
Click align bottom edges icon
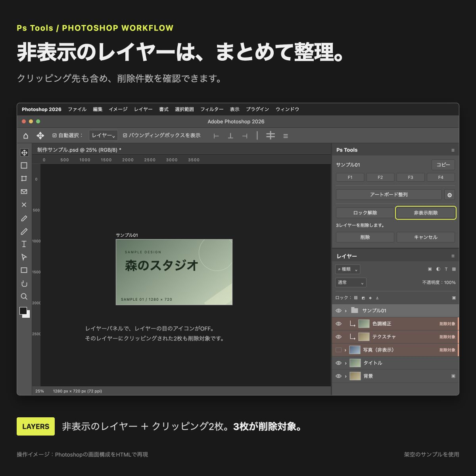(x=230, y=136)
